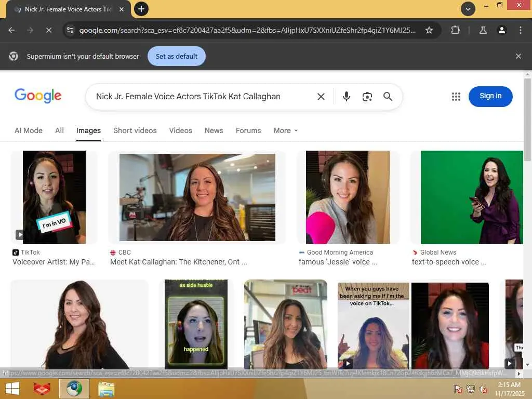
Task: Bookmark this page with the star icon
Action: (429, 30)
